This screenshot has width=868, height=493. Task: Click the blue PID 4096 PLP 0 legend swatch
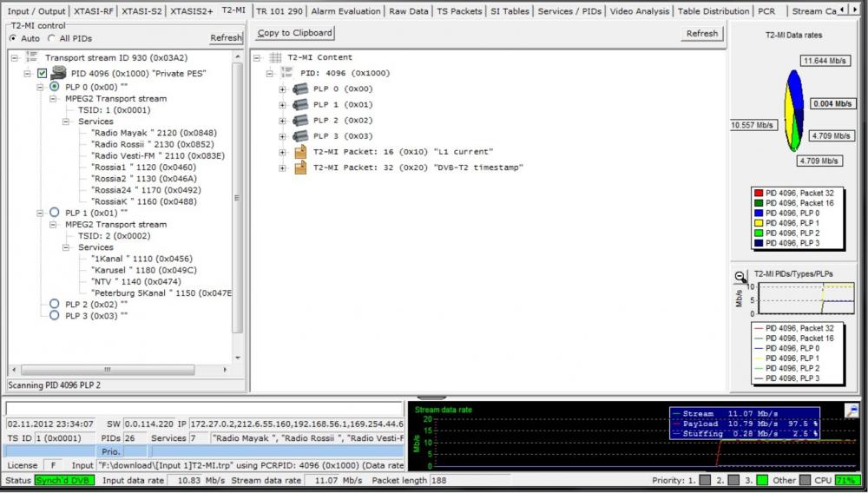(x=758, y=213)
